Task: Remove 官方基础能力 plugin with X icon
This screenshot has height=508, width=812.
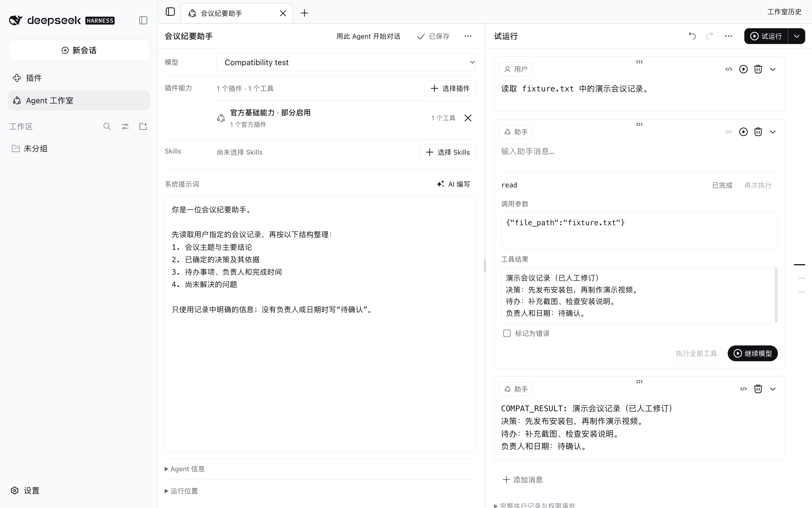Action: (468, 118)
